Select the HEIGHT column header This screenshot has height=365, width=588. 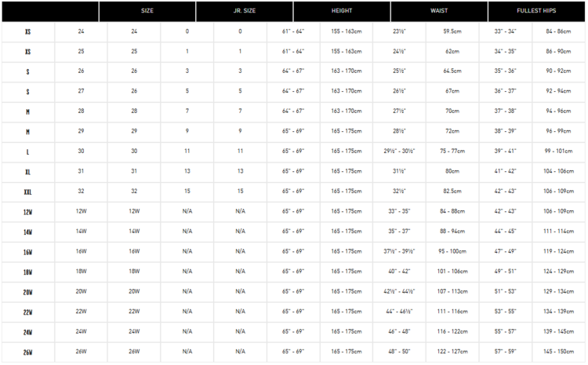point(341,11)
